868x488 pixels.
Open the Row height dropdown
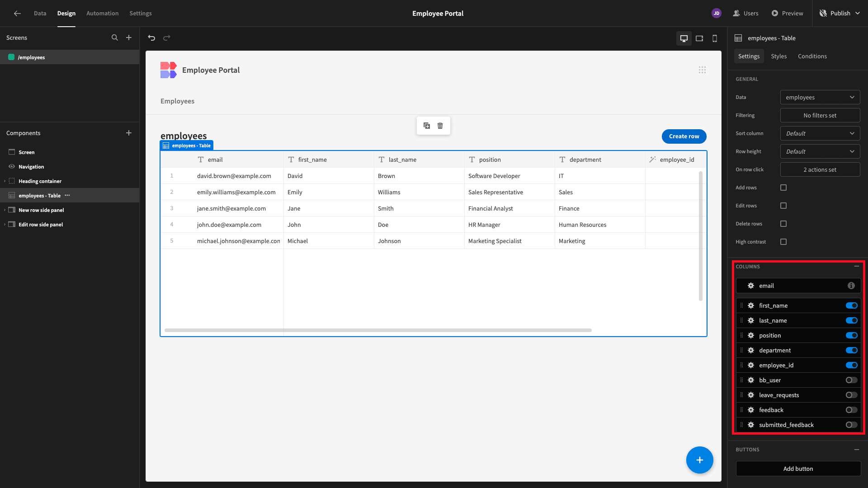pos(820,151)
